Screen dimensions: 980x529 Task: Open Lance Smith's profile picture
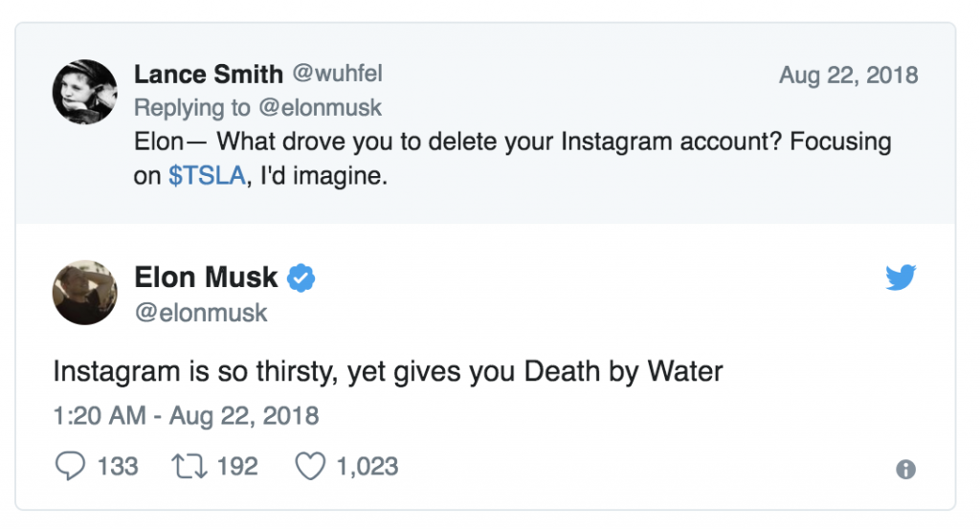(85, 92)
